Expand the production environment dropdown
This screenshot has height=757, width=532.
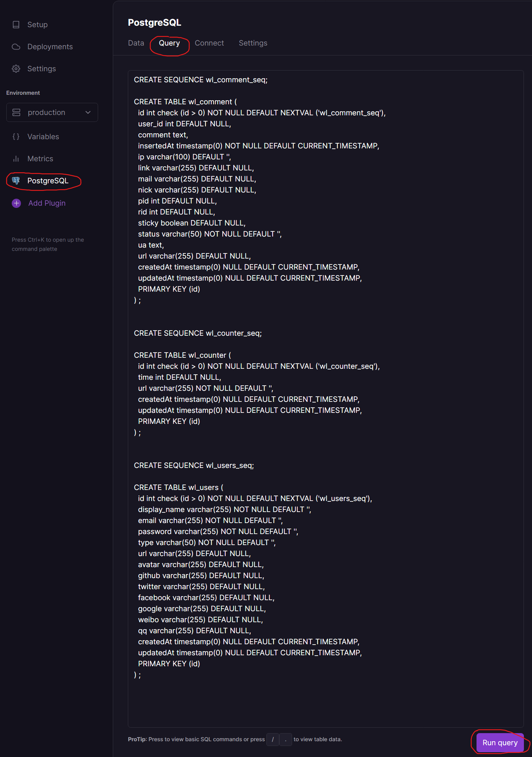point(52,112)
